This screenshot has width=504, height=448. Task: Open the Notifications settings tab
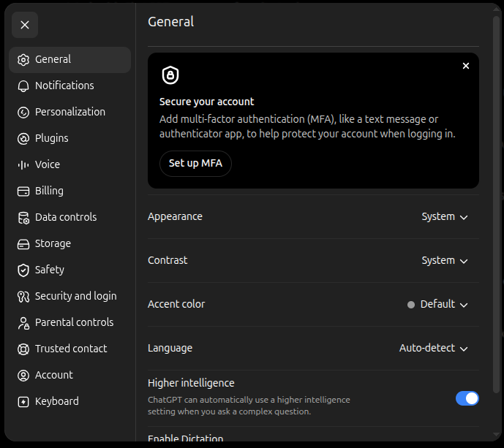[x=69, y=86]
